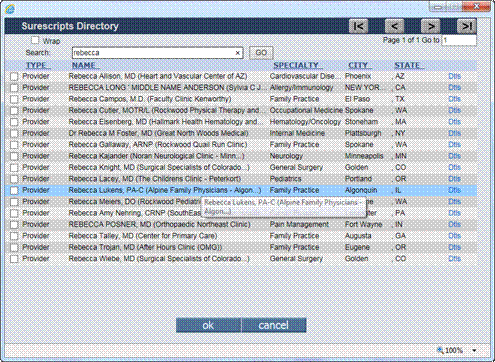Select checkbox for Rebecca Campos, M.D.

click(14, 99)
